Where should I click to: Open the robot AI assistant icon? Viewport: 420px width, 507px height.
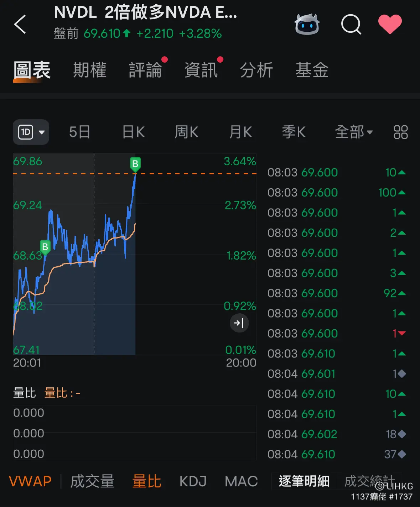[307, 24]
